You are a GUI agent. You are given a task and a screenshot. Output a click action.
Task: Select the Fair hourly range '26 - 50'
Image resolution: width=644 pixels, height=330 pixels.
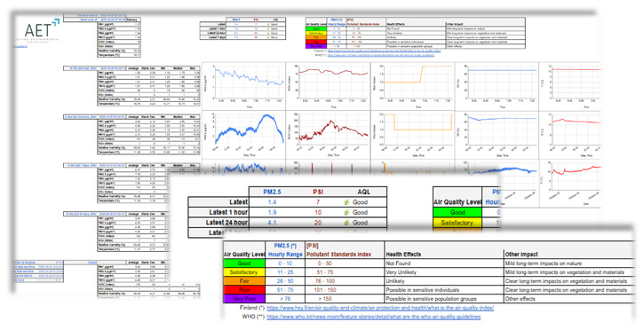[285, 281]
